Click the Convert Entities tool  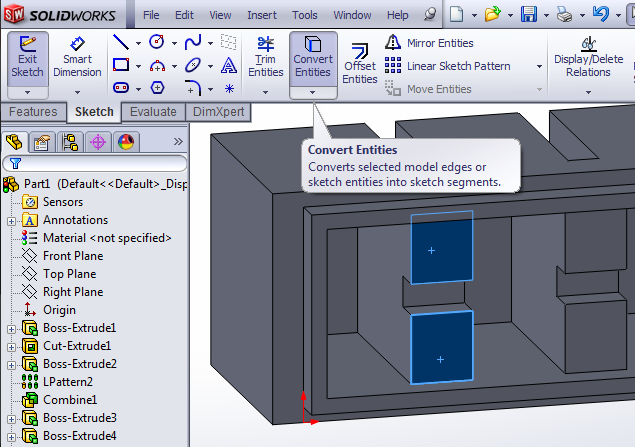(313, 59)
